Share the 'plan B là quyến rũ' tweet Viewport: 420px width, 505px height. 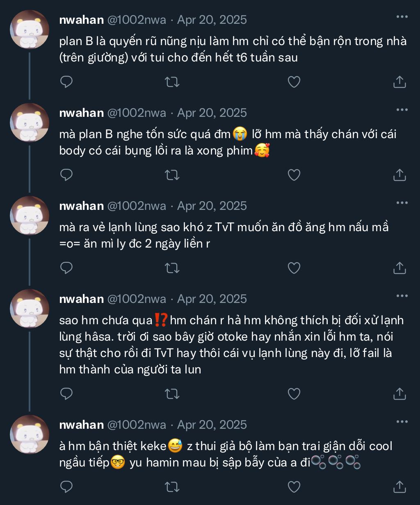[399, 82]
